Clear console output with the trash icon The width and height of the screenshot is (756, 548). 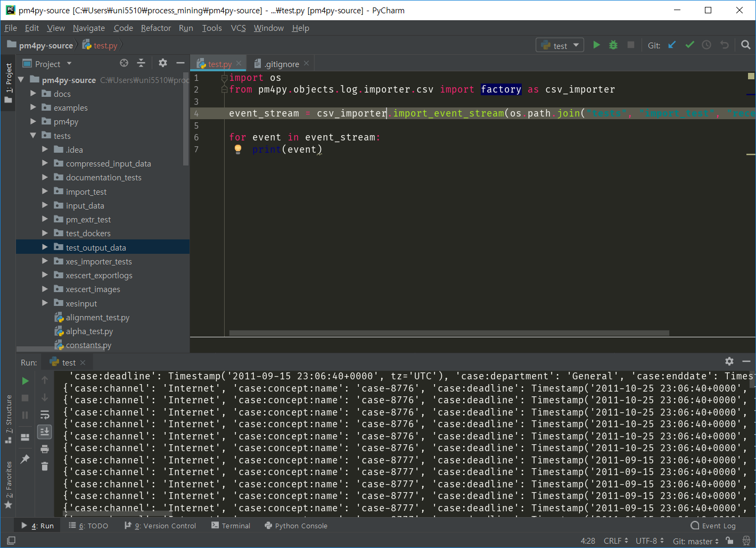tap(45, 467)
